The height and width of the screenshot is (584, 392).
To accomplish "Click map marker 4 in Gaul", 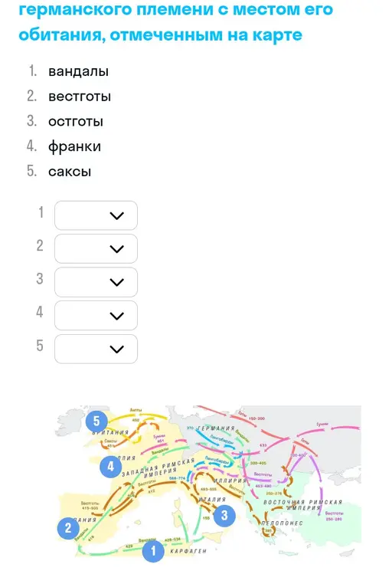I will [x=111, y=466].
